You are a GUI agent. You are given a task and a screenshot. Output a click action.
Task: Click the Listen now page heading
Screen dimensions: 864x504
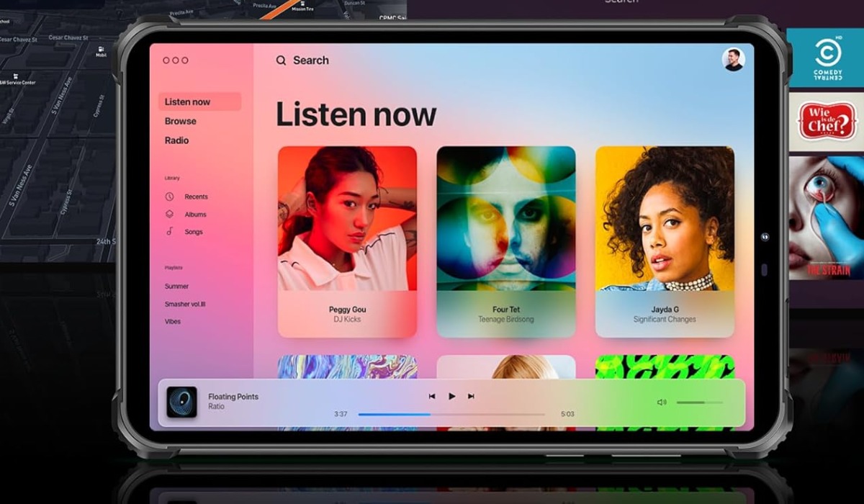(x=356, y=114)
